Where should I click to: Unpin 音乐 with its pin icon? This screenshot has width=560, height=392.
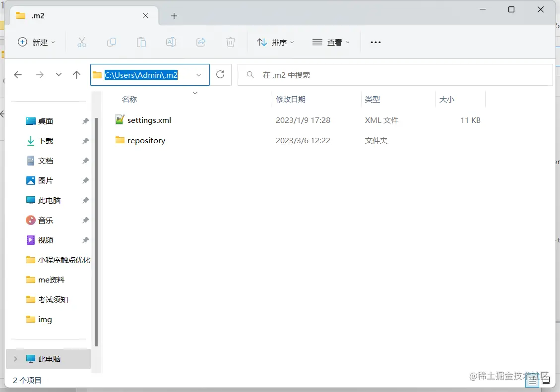(x=85, y=220)
